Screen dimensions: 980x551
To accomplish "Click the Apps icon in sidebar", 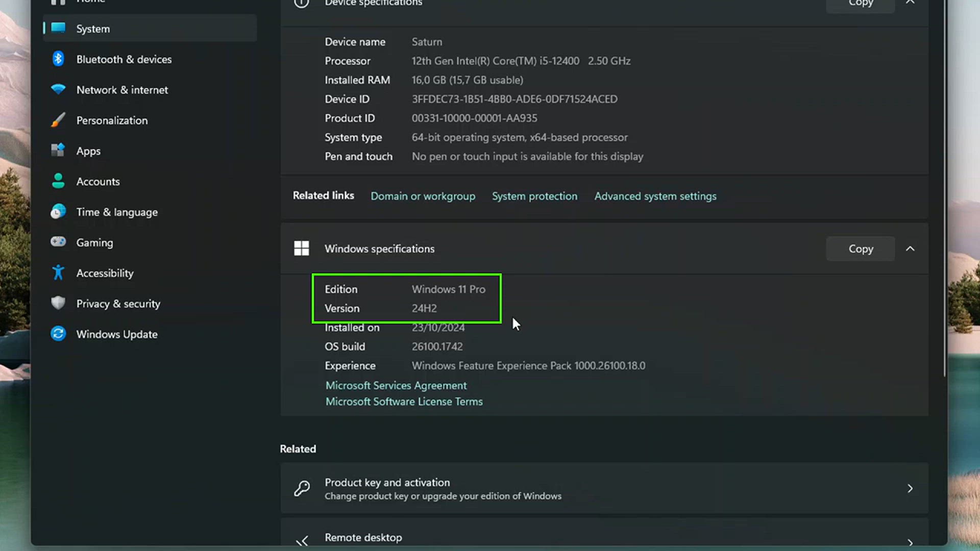I will tap(58, 150).
